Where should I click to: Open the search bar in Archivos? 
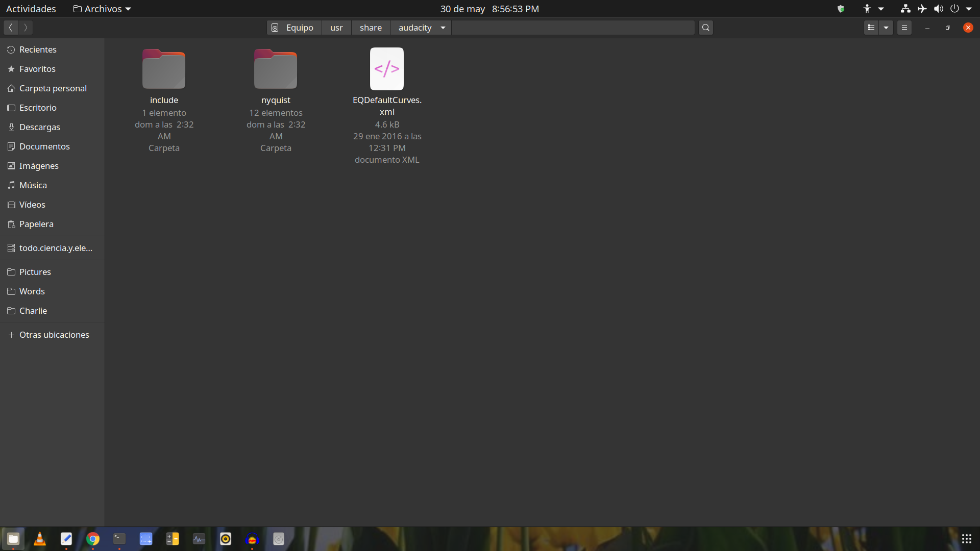pos(705,28)
